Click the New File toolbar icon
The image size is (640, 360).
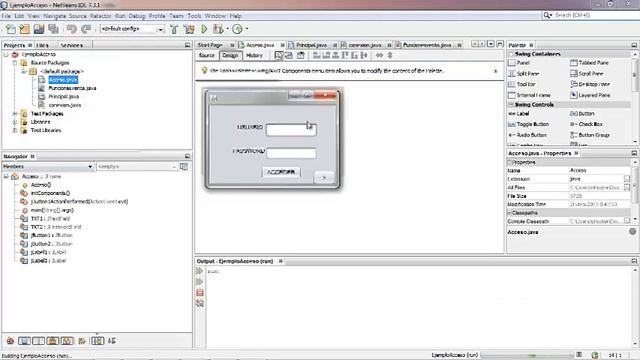point(11,29)
